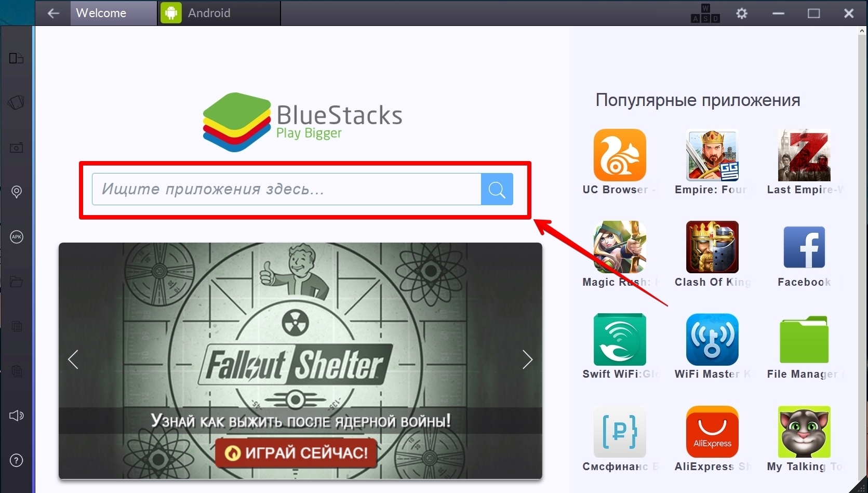Click the WiFi Master Key text label
This screenshot has height=493, width=868.
click(x=713, y=374)
